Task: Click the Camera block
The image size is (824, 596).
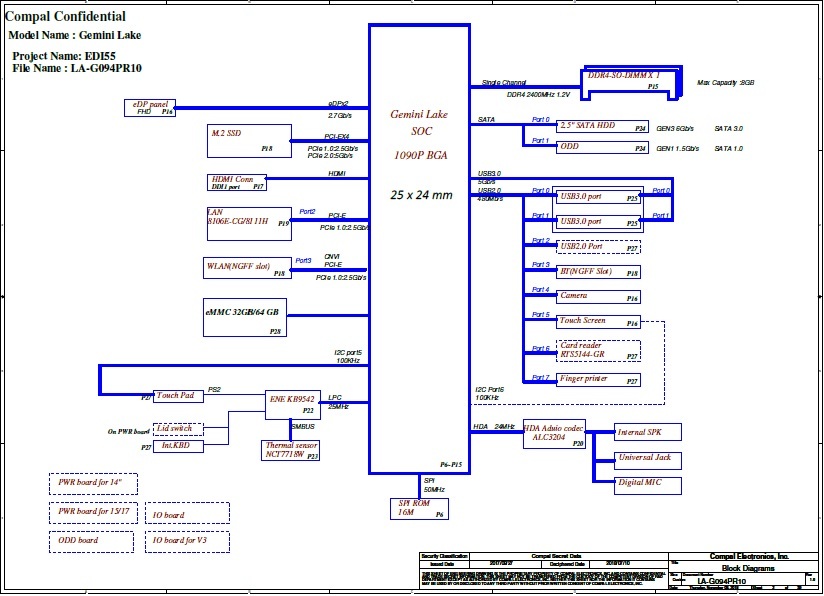Action: [x=598, y=296]
